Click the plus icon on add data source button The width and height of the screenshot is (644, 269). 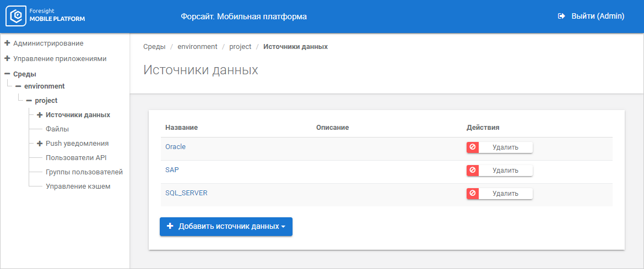point(170,226)
